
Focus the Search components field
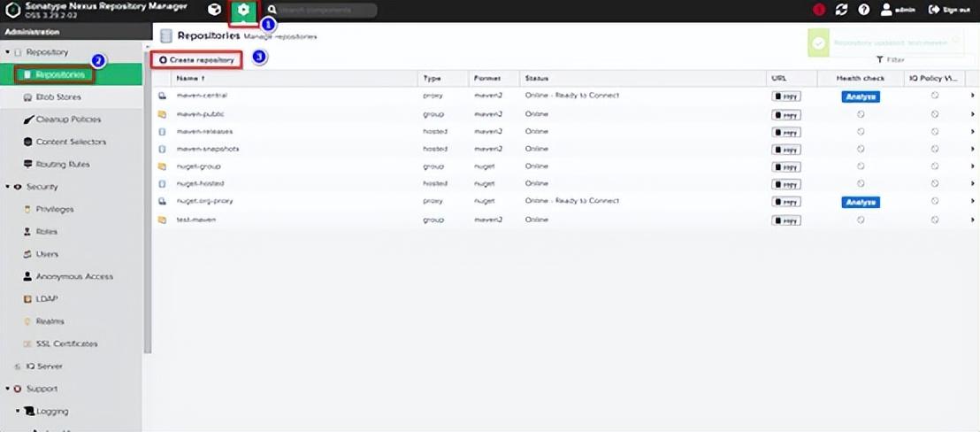pyautogui.click(x=327, y=10)
